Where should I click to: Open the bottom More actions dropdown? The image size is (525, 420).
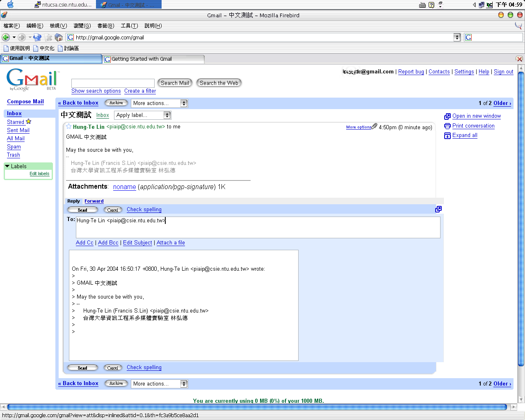(159, 384)
